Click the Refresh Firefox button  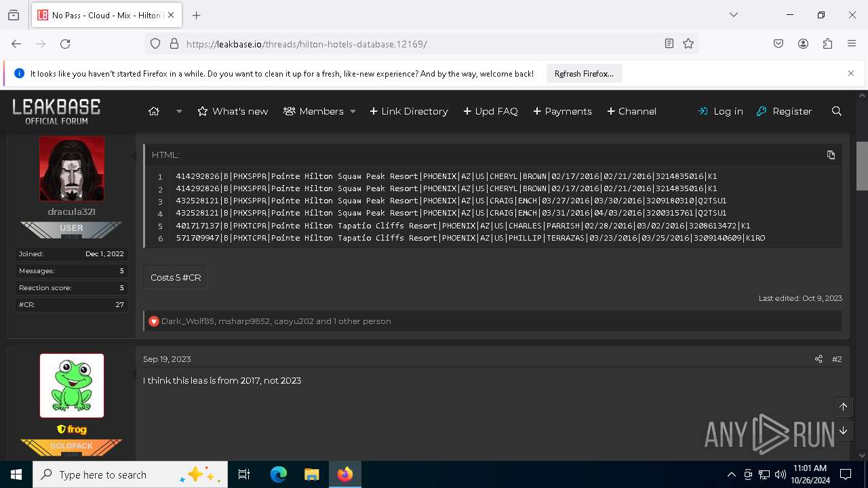click(x=584, y=73)
